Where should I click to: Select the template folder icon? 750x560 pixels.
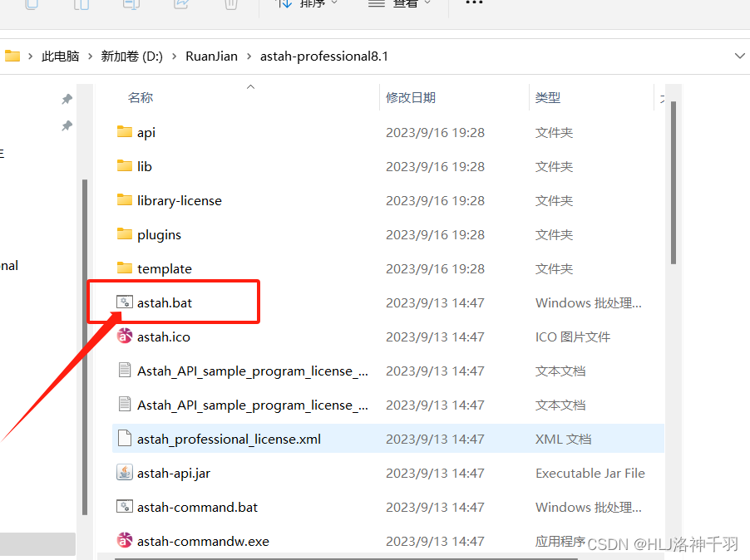(x=125, y=268)
